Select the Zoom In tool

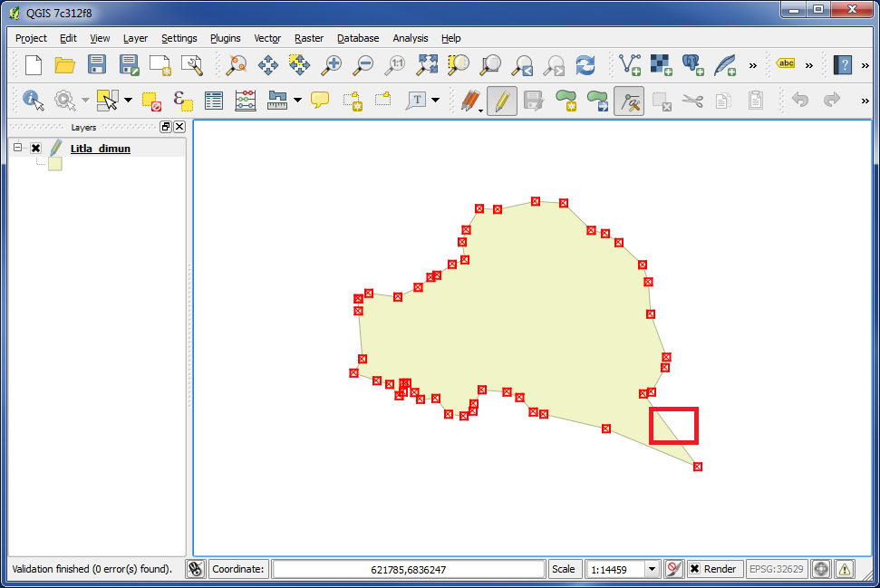click(x=332, y=65)
